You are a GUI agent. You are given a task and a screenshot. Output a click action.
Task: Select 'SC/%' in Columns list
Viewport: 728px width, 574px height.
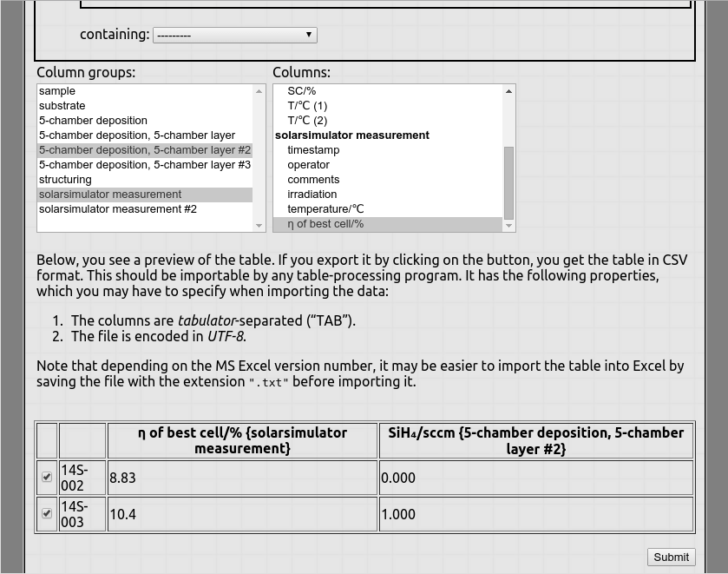[388, 91]
